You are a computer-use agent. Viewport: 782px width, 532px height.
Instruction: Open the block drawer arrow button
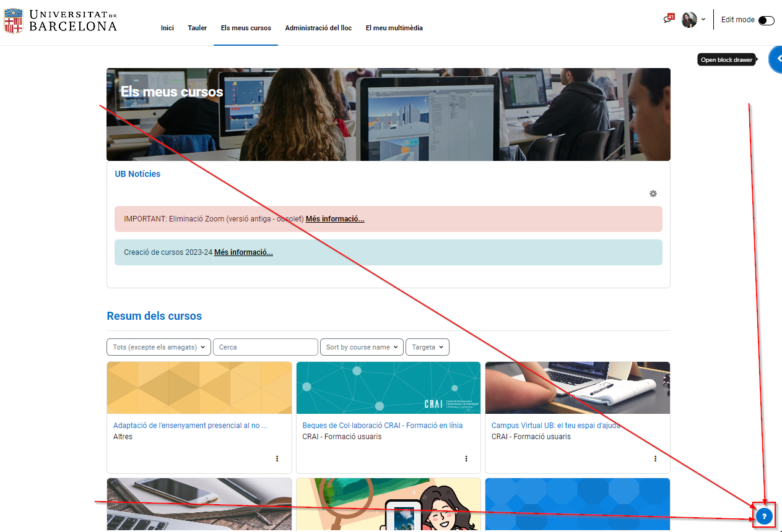tap(776, 59)
